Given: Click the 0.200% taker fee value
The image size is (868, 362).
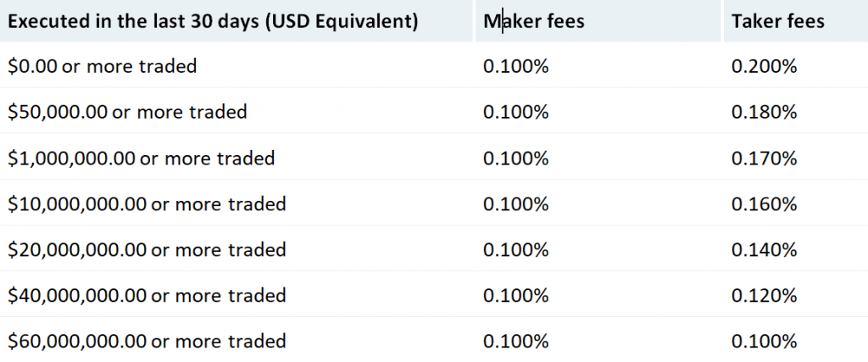Looking at the screenshot, I should pyautogui.click(x=764, y=66).
